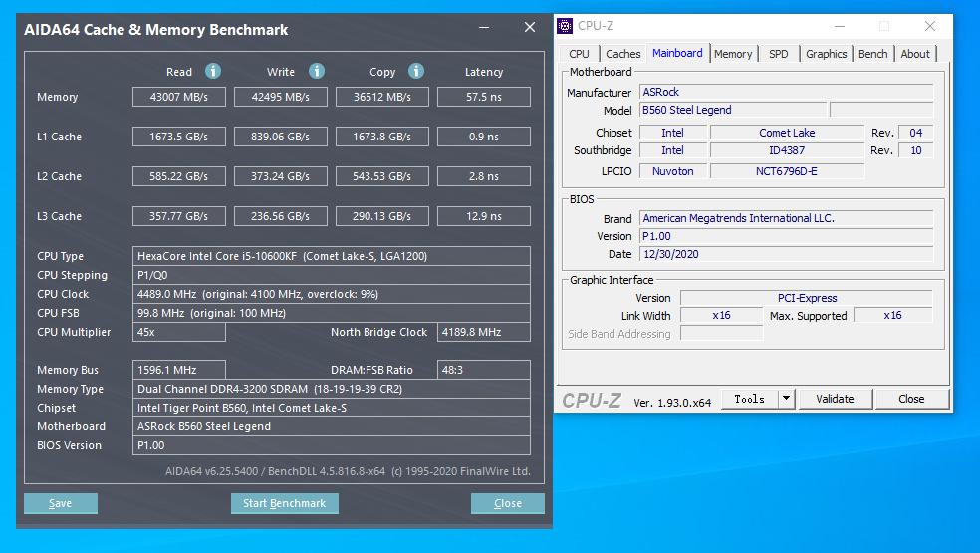980x553 pixels.
Task: Expand the Tools dropdown arrow
Action: [x=786, y=399]
